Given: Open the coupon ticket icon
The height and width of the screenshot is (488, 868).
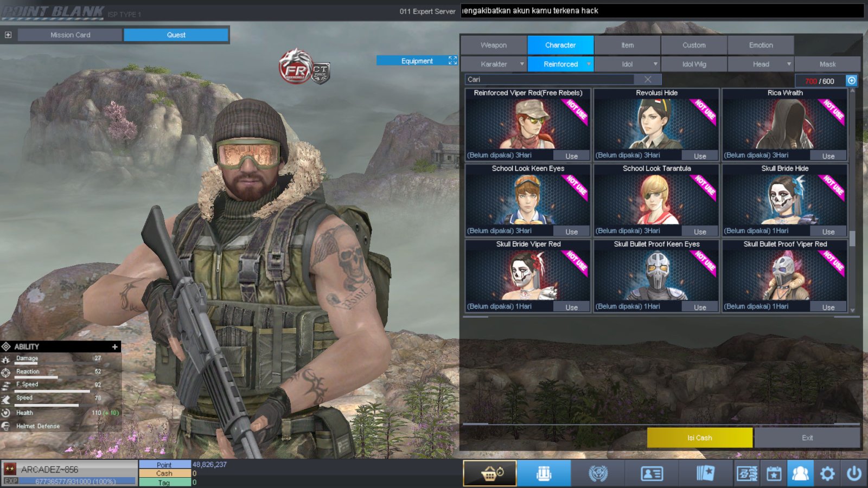Looking at the screenshot, I should pyautogui.click(x=747, y=473).
